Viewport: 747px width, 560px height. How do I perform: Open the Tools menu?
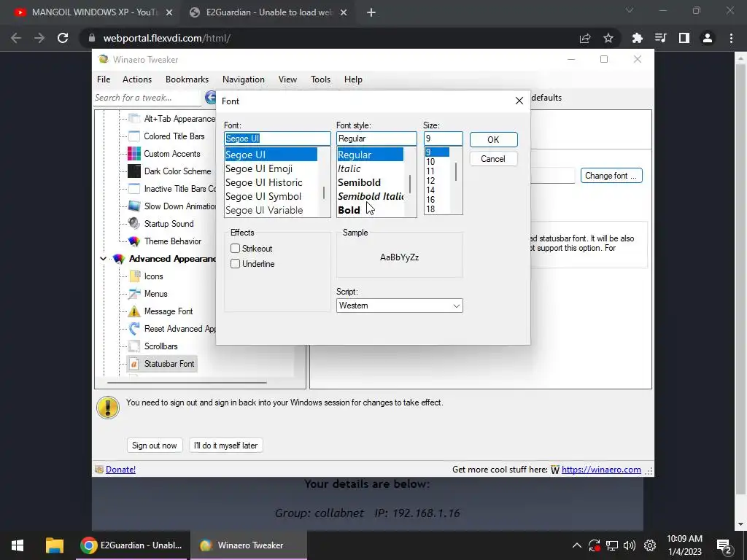coord(320,79)
